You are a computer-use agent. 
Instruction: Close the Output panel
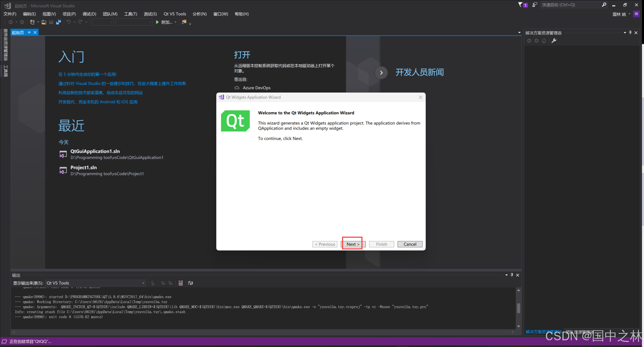click(x=518, y=275)
